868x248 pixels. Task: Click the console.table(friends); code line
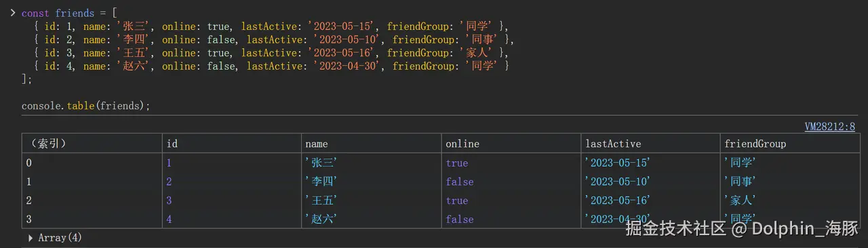tap(86, 106)
